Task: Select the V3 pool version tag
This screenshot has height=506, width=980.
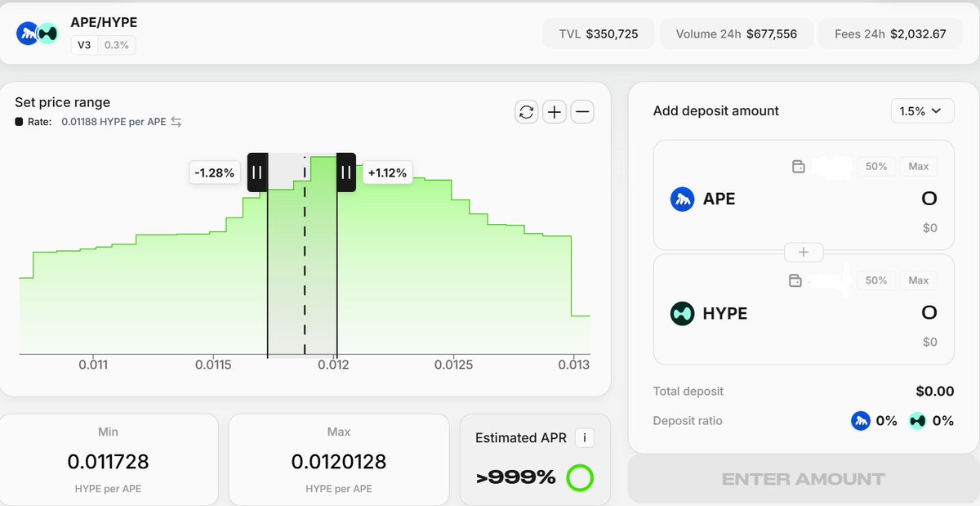Action: tap(84, 45)
